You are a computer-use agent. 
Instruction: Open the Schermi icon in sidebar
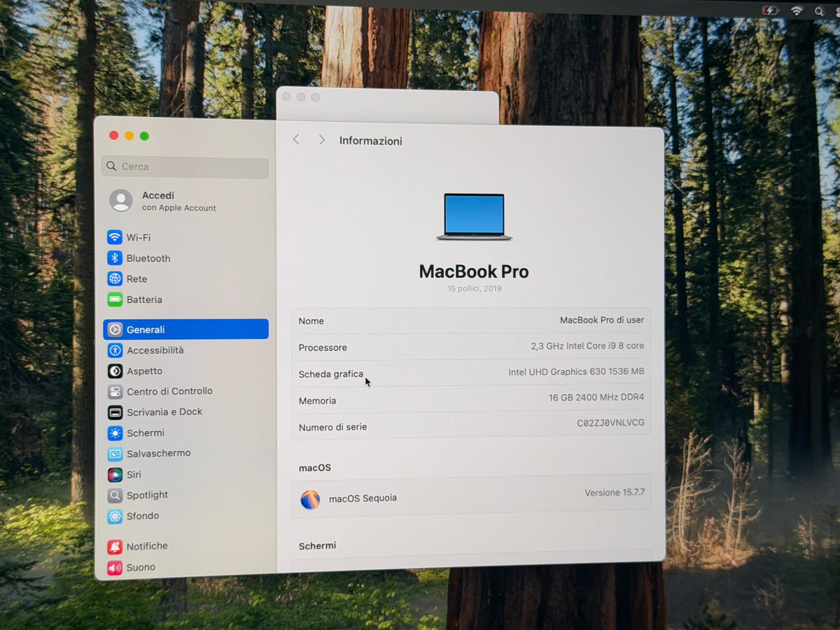115,433
